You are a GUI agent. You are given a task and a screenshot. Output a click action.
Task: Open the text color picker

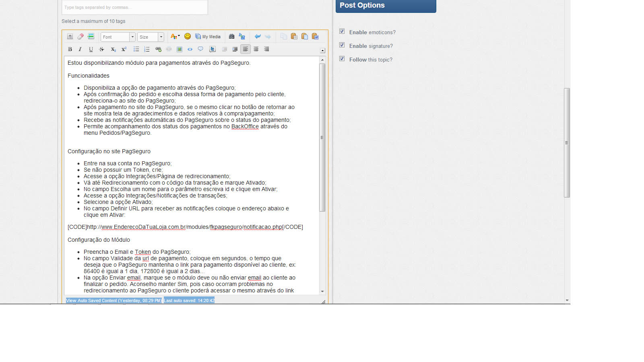[x=175, y=37]
